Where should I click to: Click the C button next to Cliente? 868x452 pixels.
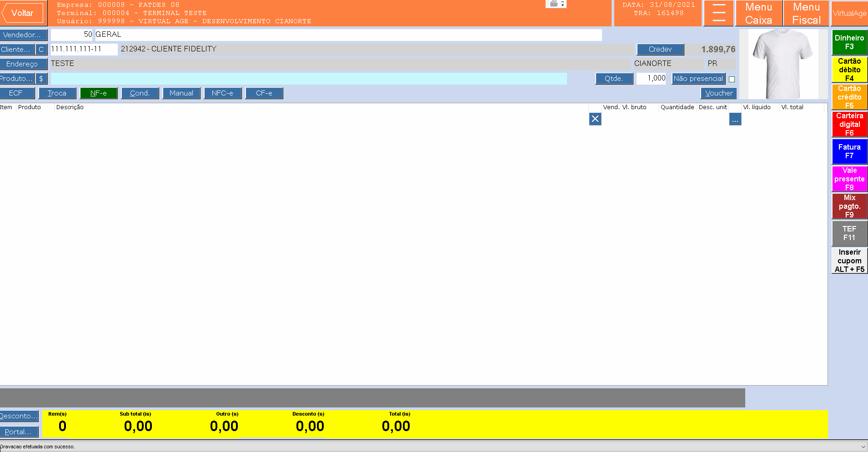[41, 50]
